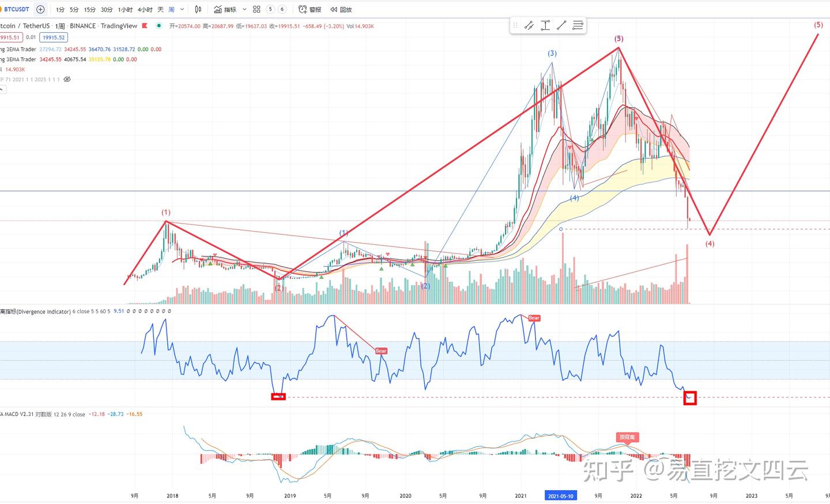Viewport: 830px width, 504px height.
Task: Click the 顶背离 label on MACD pane
Action: click(x=627, y=437)
